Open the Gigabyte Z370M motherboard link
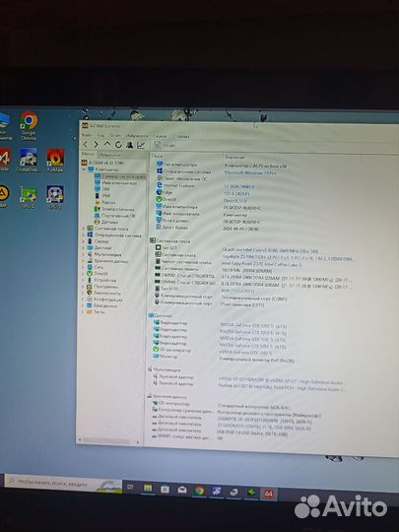Image resolution: width=399 pixels, height=532 pixels. click(x=288, y=258)
